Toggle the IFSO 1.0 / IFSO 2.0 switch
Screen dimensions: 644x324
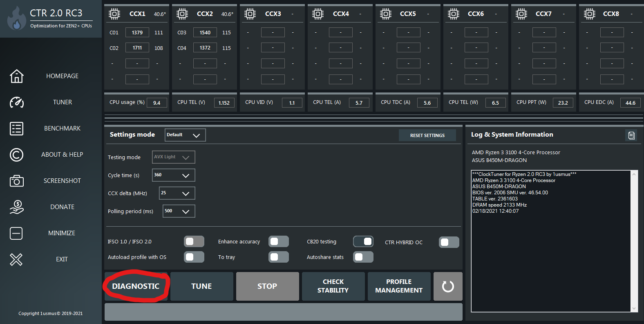194,242
